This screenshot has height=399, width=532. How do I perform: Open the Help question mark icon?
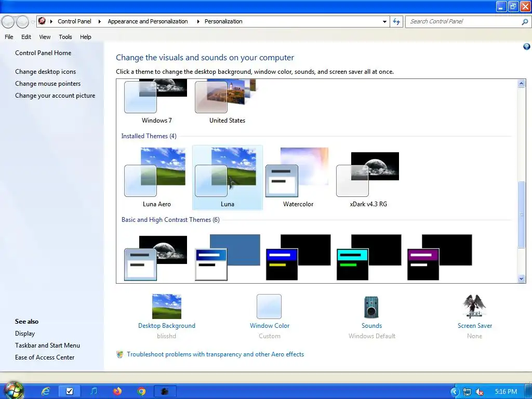[527, 46]
